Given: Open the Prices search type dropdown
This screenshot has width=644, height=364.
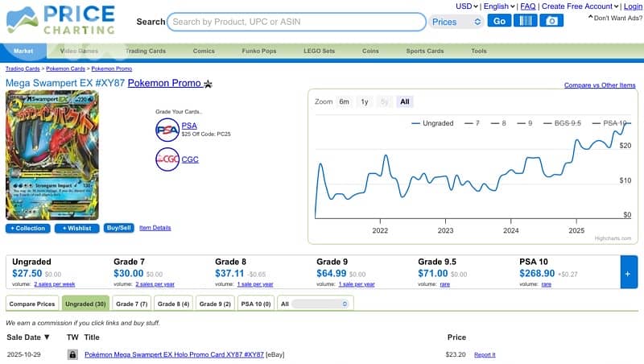Looking at the screenshot, I should (x=456, y=22).
